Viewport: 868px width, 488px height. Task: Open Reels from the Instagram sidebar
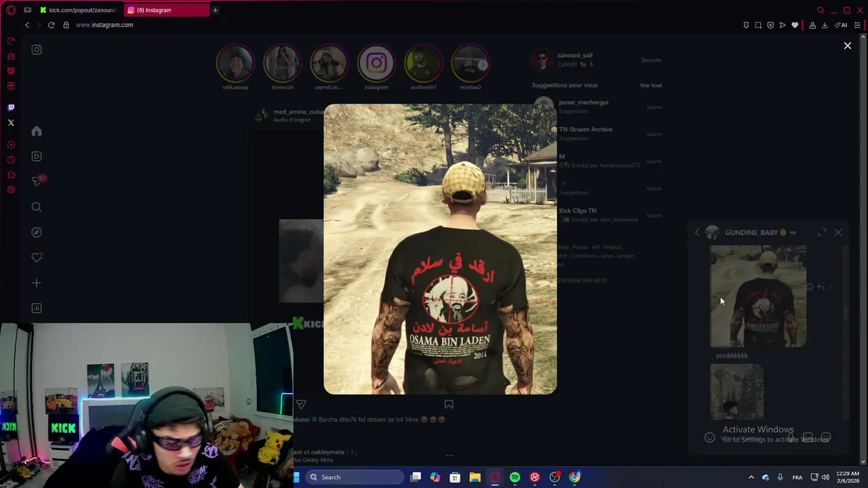tap(37, 157)
